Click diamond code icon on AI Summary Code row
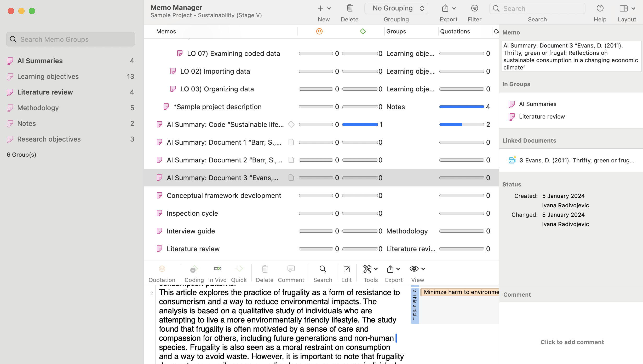Image resolution: width=643 pixels, height=364 pixels. point(291,125)
